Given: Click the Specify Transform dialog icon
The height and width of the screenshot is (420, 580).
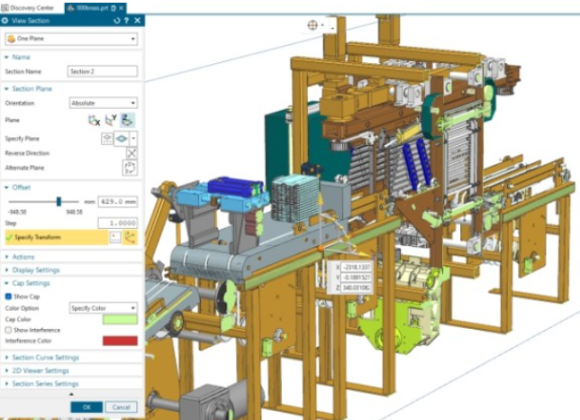Looking at the screenshot, I should click(x=115, y=237).
